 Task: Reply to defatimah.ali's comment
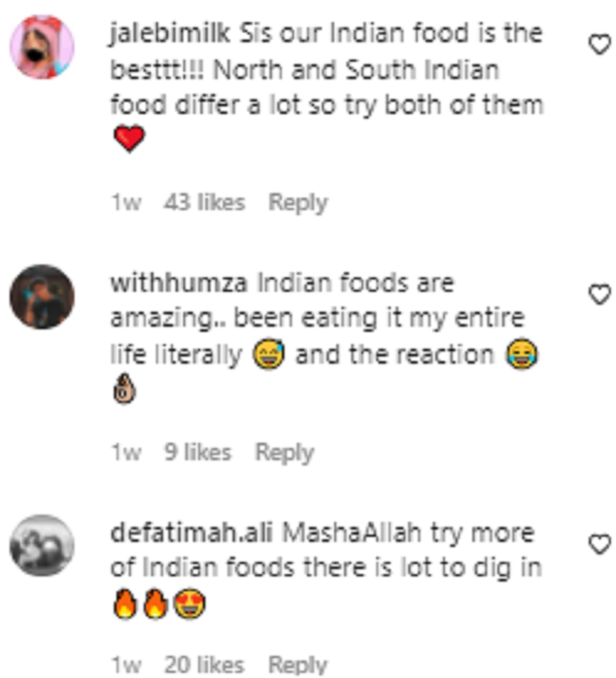pos(298,665)
